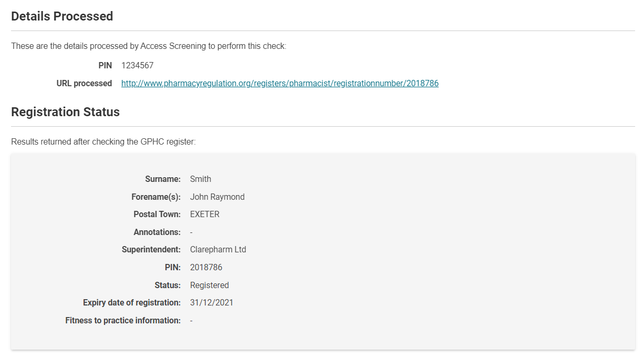Select the forename value John Raymond
Image resolution: width=644 pixels, height=357 pixels.
[x=217, y=197]
